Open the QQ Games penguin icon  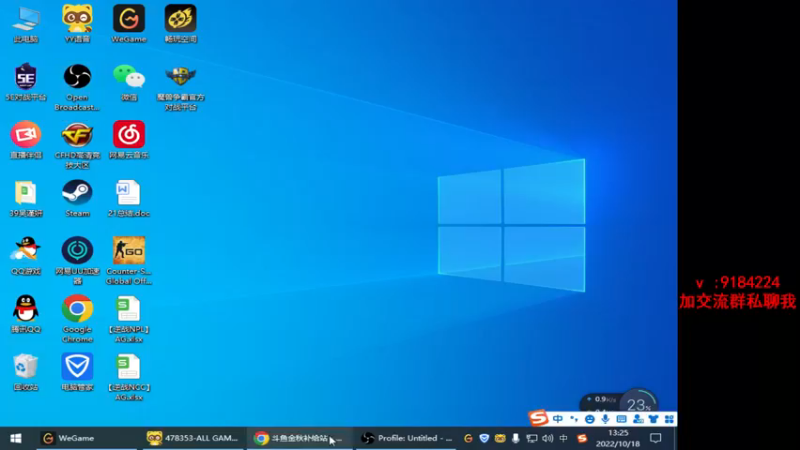(x=26, y=256)
